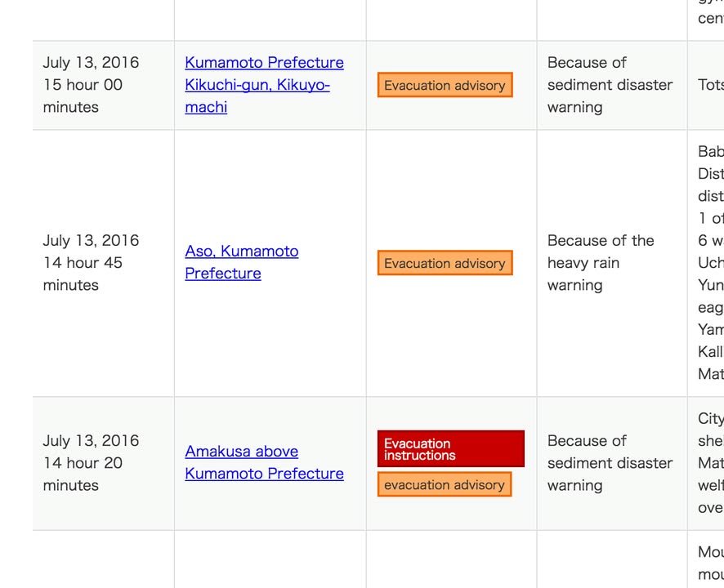Click the lowercase evacuation advisory badge for Amakusa
Screen dimensions: 724x588
point(445,484)
